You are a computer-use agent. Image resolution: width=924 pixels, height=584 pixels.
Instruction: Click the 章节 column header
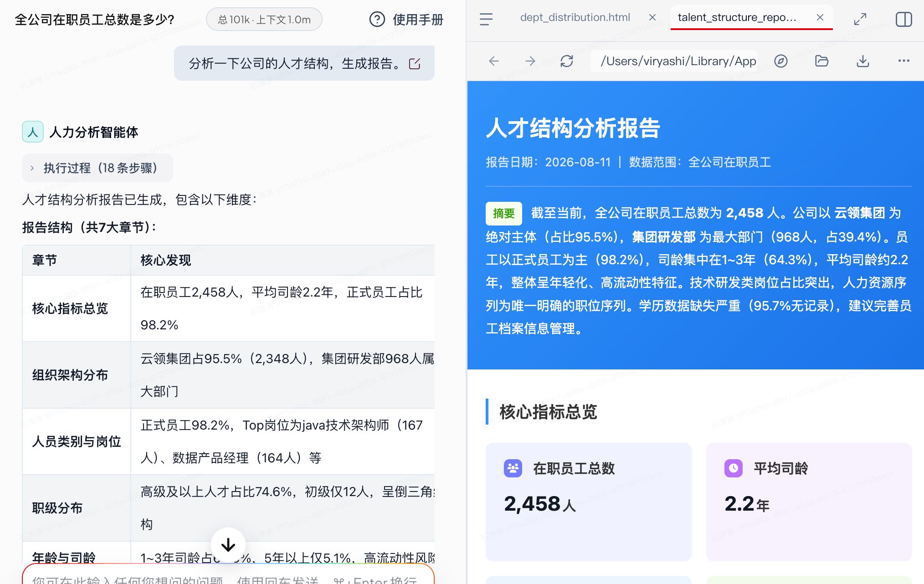click(45, 260)
